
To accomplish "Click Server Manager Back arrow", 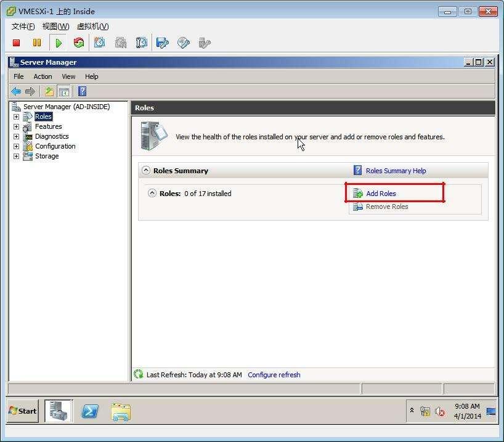I will click(x=16, y=92).
